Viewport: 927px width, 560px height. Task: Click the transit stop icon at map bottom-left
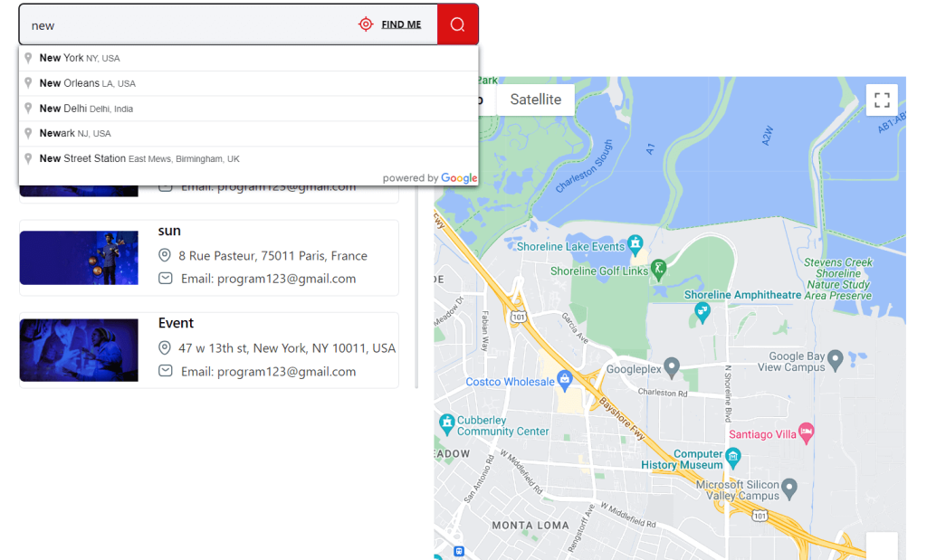[x=459, y=551]
